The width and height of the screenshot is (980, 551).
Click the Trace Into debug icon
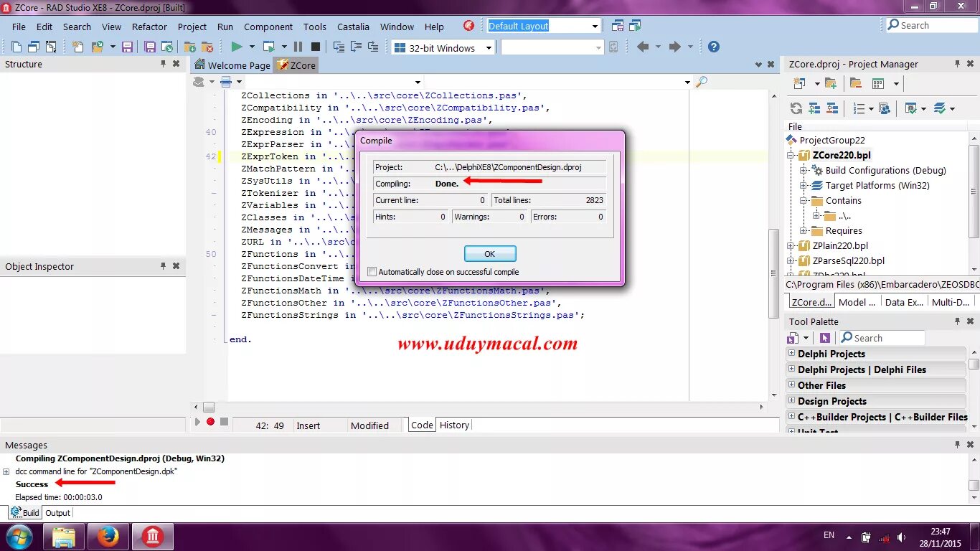click(339, 47)
